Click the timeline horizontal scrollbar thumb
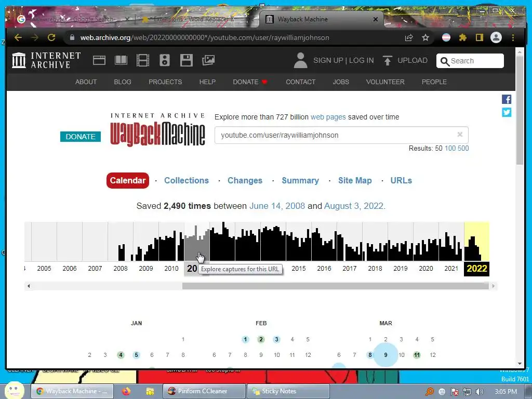The height and width of the screenshot is (399, 532). point(335,286)
